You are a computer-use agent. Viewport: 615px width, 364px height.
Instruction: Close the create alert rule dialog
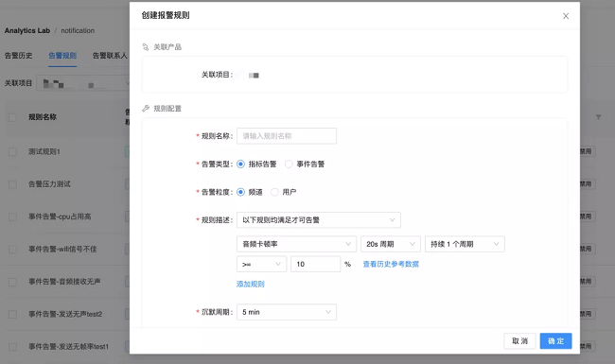tap(566, 16)
